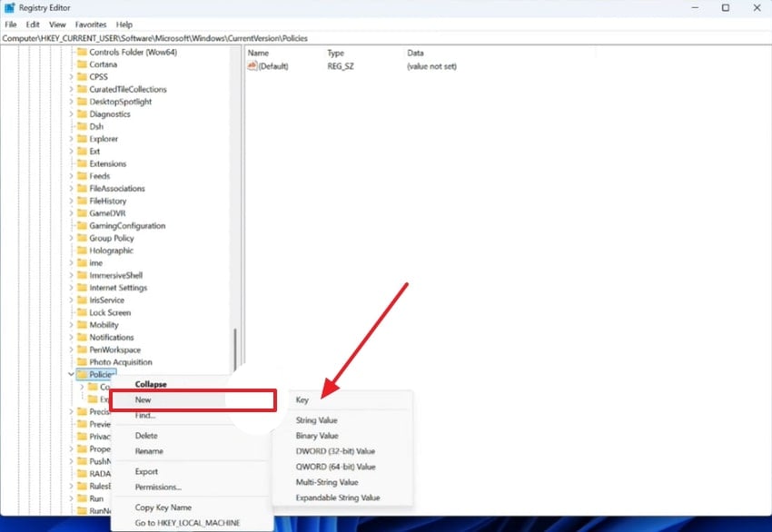Image resolution: width=772 pixels, height=532 pixels.
Task: Open the Favorites menu
Action: point(91,25)
